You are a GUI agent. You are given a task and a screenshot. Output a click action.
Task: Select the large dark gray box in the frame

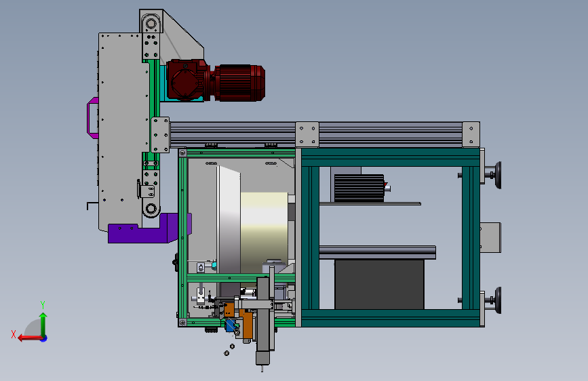click(379, 284)
